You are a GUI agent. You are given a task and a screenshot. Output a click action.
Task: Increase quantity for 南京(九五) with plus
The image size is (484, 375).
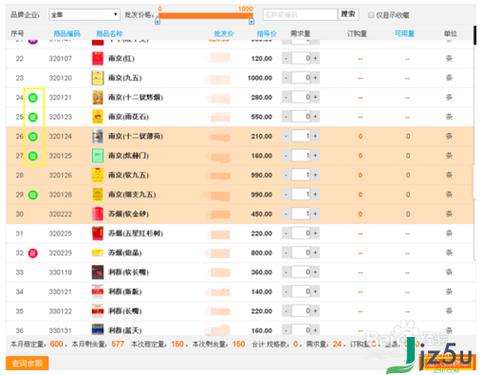pyautogui.click(x=315, y=78)
